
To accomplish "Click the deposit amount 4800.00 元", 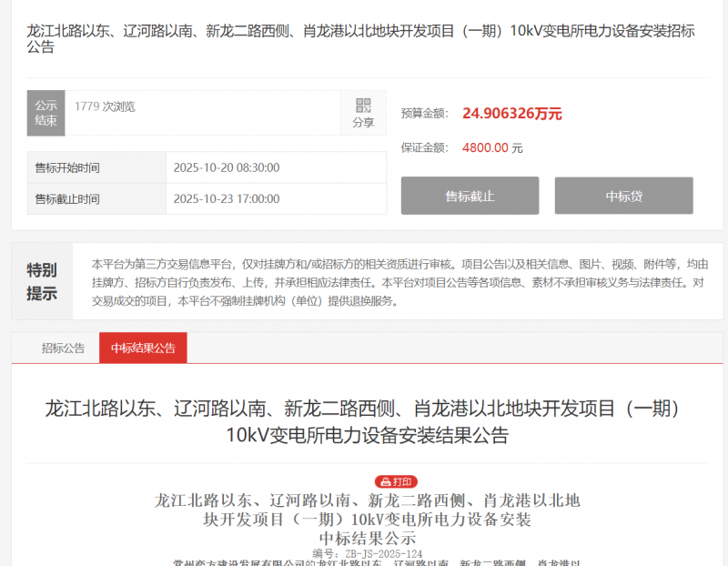I will (x=492, y=147).
